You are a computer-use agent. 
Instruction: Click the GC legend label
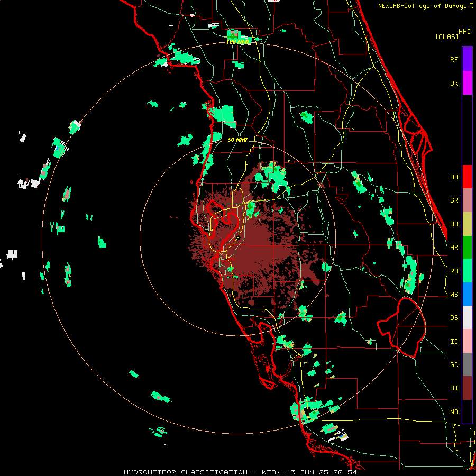(454, 364)
